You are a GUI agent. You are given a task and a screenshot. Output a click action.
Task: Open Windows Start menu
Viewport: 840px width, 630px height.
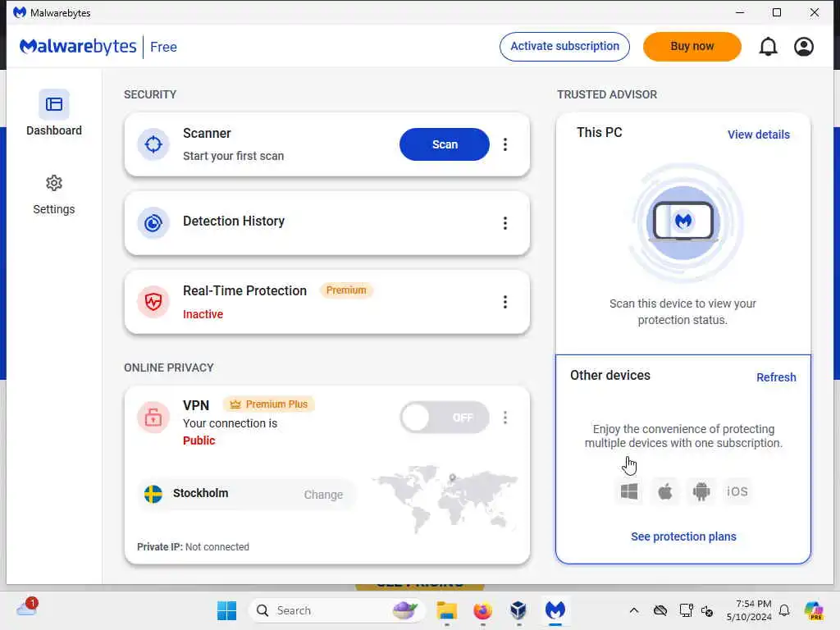(x=226, y=610)
